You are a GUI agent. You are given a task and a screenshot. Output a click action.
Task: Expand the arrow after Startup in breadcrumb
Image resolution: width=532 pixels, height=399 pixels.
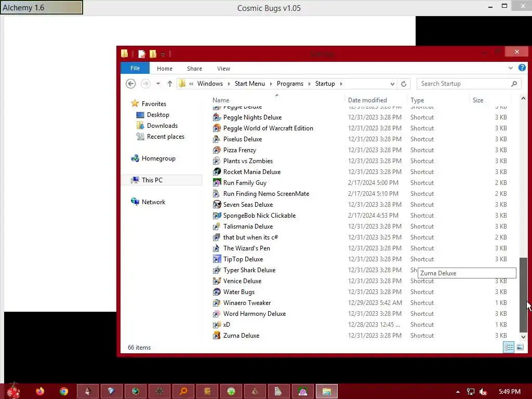tap(341, 84)
